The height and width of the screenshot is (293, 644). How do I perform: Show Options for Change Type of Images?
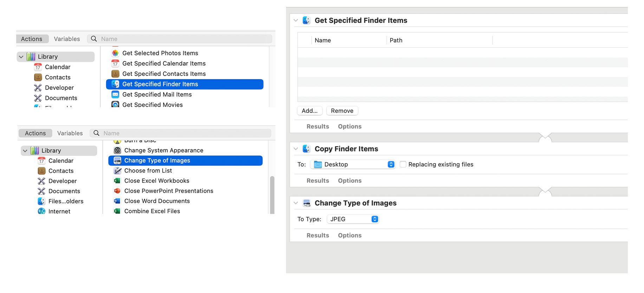(350, 235)
